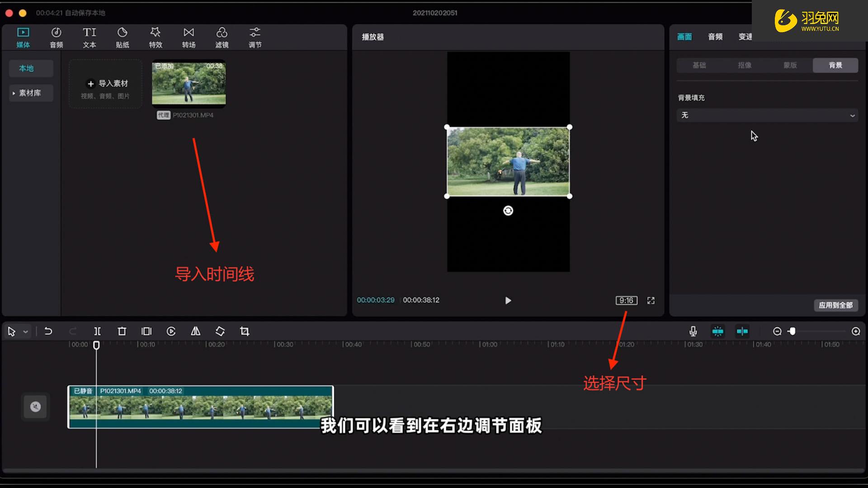The width and height of the screenshot is (868, 488).
Task: Expand the 素材库 library section
Action: (x=30, y=93)
